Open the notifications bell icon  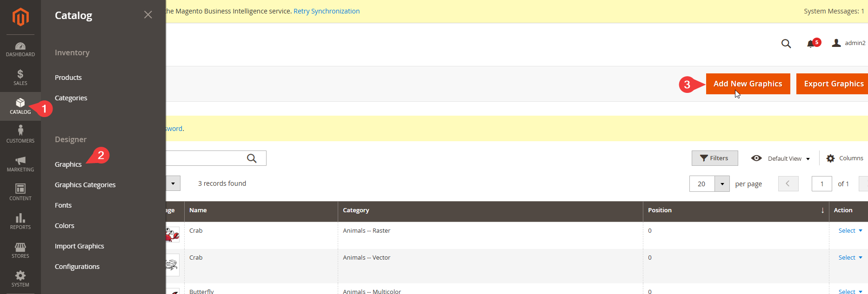coord(811,44)
